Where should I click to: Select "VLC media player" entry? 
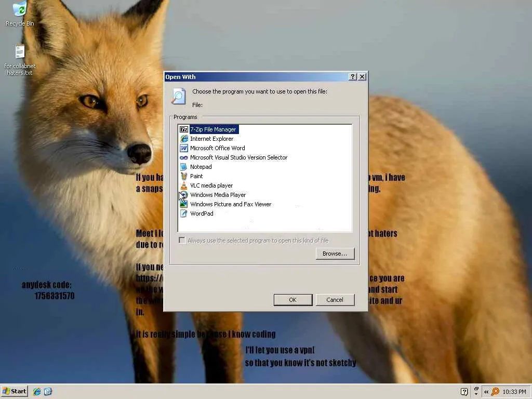[211, 185]
